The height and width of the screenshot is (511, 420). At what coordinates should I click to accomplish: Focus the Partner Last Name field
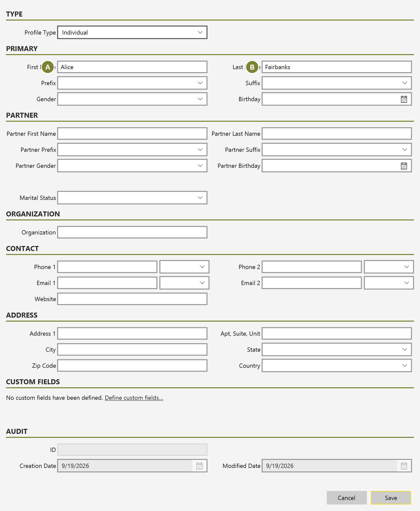pyautogui.click(x=337, y=134)
